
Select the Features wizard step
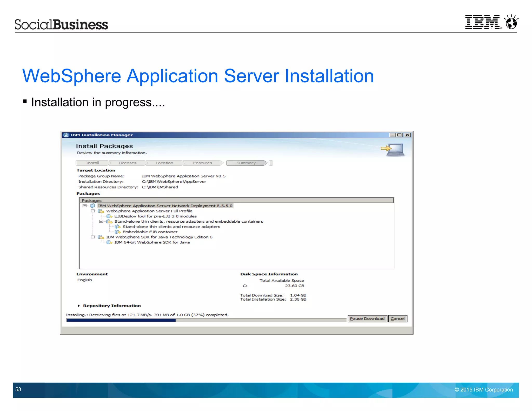pyautogui.click(x=202, y=163)
